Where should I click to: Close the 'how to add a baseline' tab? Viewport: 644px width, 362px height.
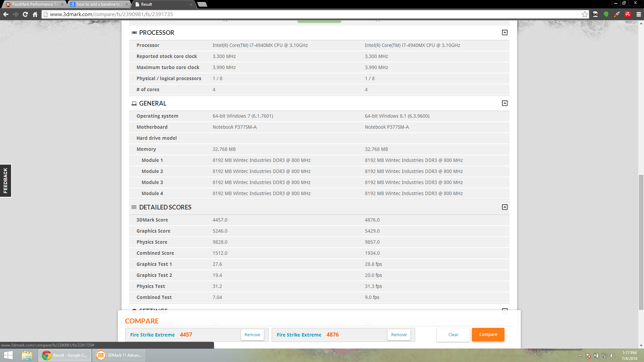[x=127, y=4]
